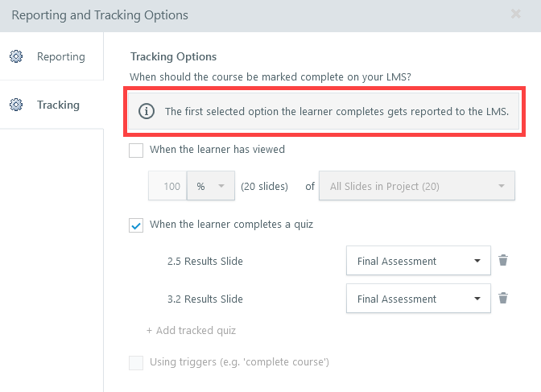Close the Reporting and Tracking Options dialog
This screenshot has height=392, width=541.
tap(515, 14)
